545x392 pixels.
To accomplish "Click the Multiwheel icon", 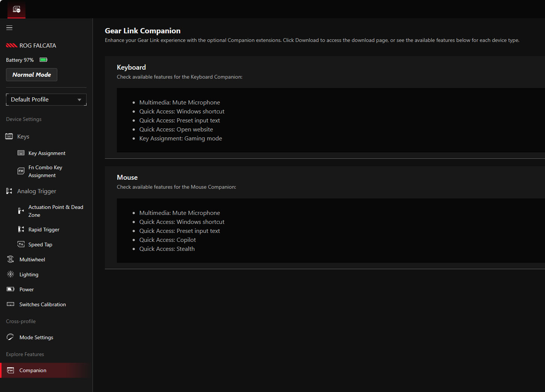I will pyautogui.click(x=10, y=259).
